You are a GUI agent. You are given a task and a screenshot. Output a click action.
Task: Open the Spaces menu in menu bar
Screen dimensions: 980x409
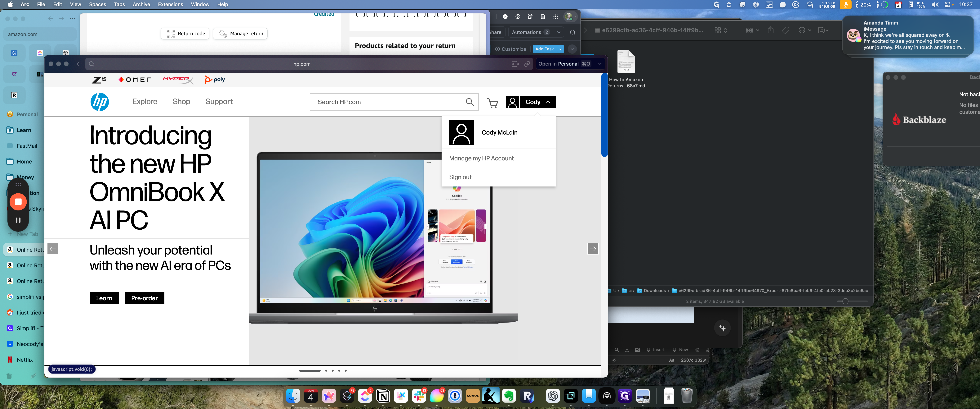[x=97, y=5]
